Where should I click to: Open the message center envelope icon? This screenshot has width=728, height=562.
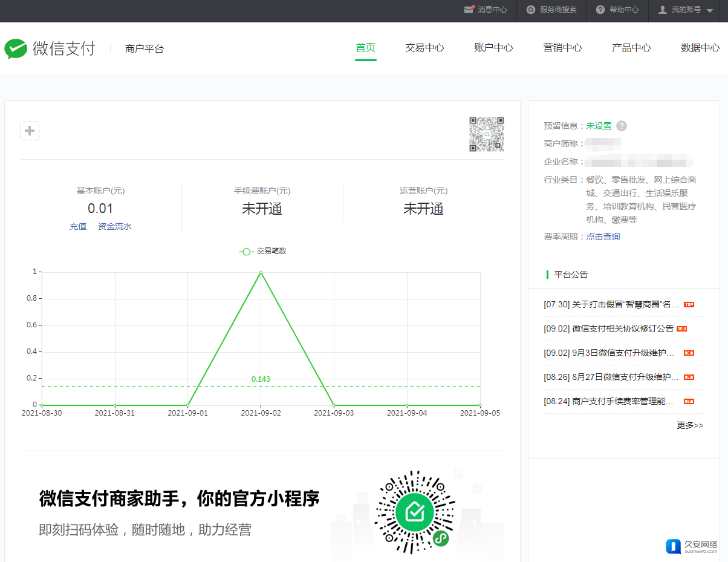click(469, 10)
